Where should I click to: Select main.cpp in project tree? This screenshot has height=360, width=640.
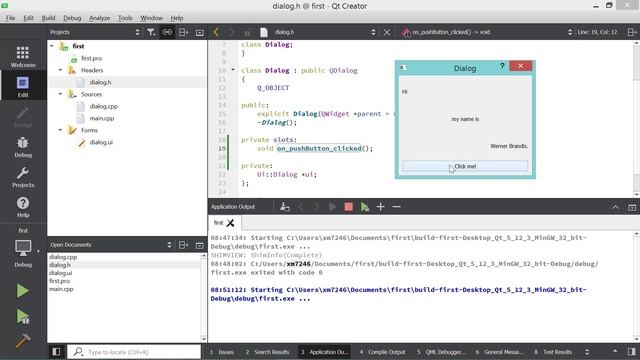102,118
